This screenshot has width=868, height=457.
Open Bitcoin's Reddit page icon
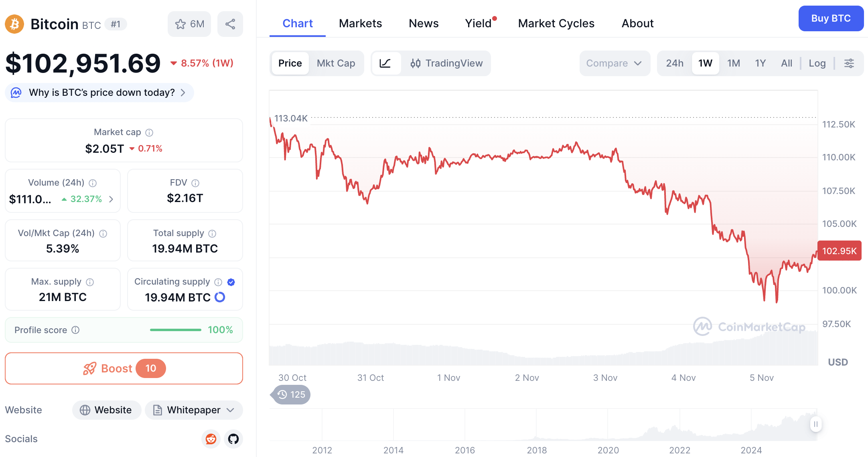211,439
